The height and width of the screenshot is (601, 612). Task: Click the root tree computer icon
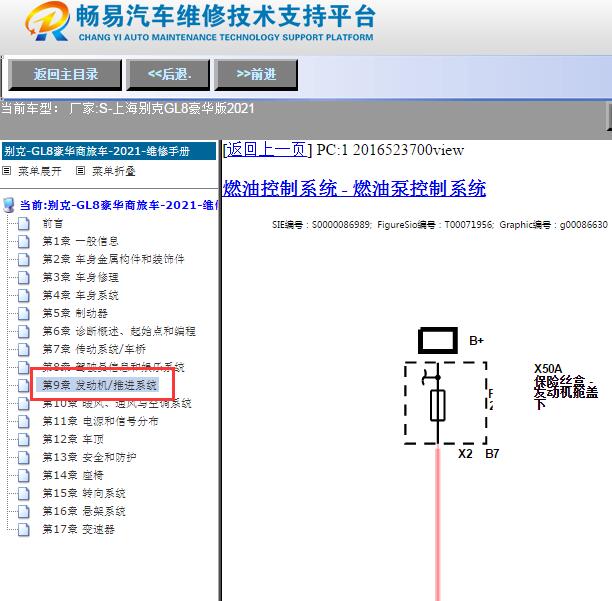(8, 205)
